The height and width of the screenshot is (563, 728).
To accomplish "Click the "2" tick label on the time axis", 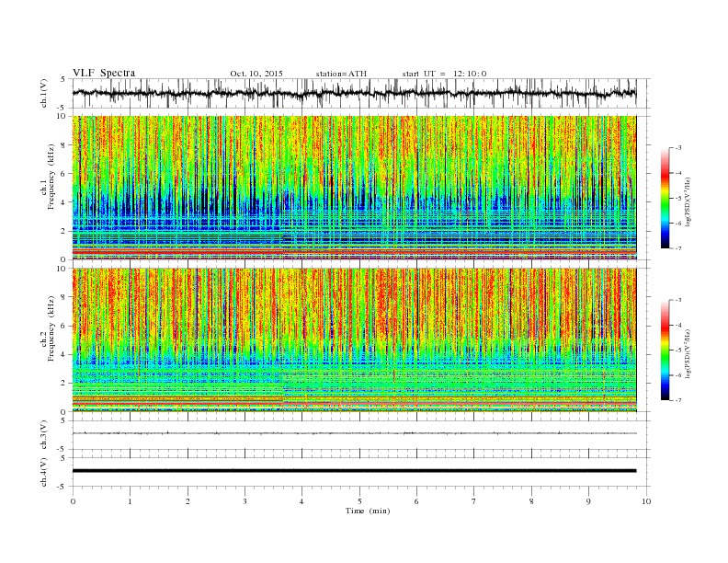I will [x=188, y=501].
